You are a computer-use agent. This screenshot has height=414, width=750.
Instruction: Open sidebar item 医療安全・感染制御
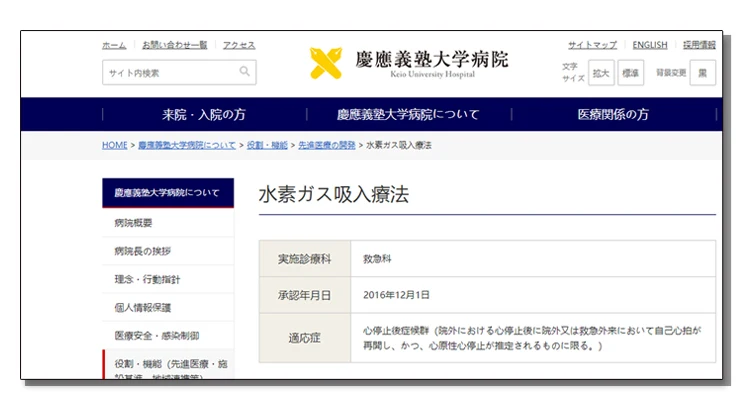tap(168, 336)
